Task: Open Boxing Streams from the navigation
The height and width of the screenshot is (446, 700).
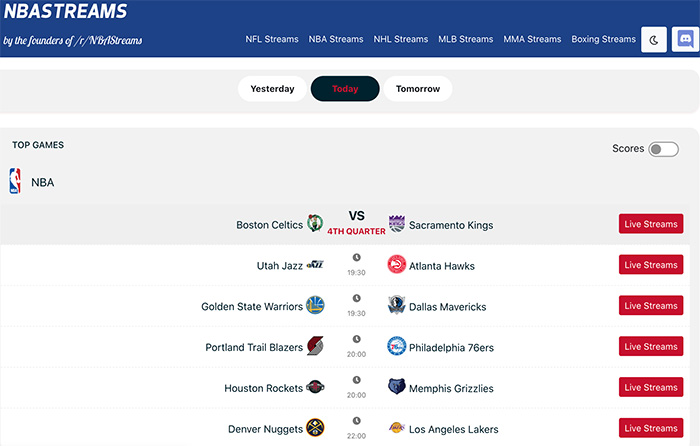Action: pos(603,40)
